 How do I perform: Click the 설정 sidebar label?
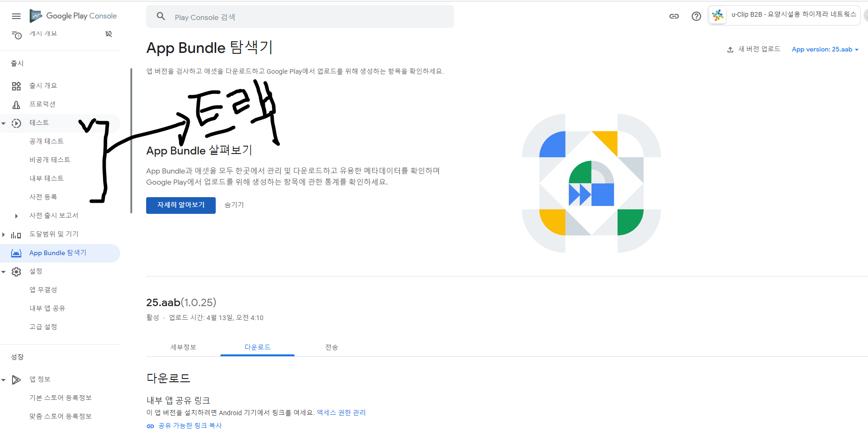pyautogui.click(x=36, y=271)
